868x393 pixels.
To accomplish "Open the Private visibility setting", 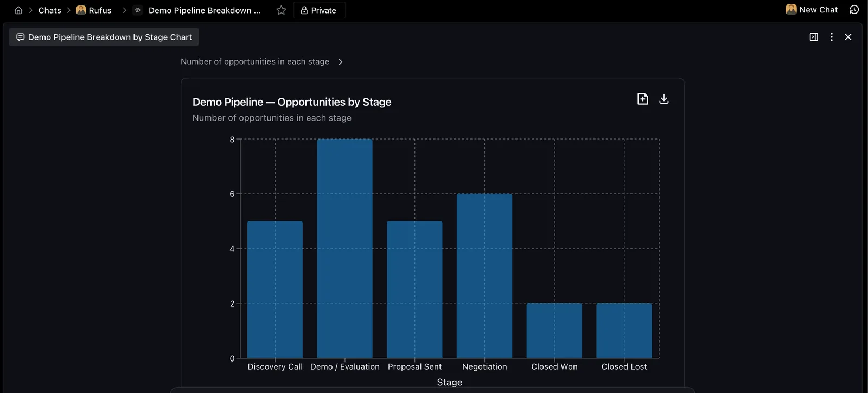I will (x=319, y=10).
